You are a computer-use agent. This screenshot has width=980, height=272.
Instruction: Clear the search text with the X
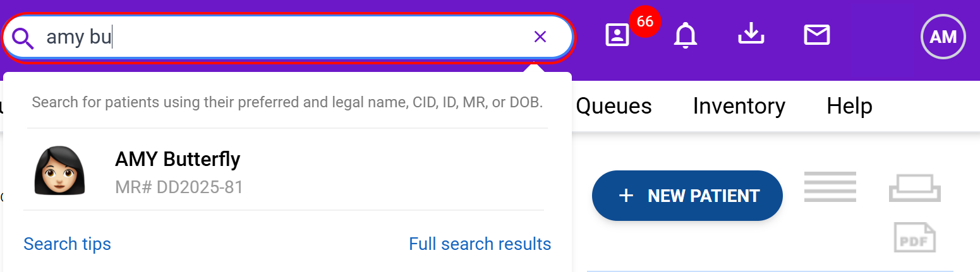click(540, 37)
